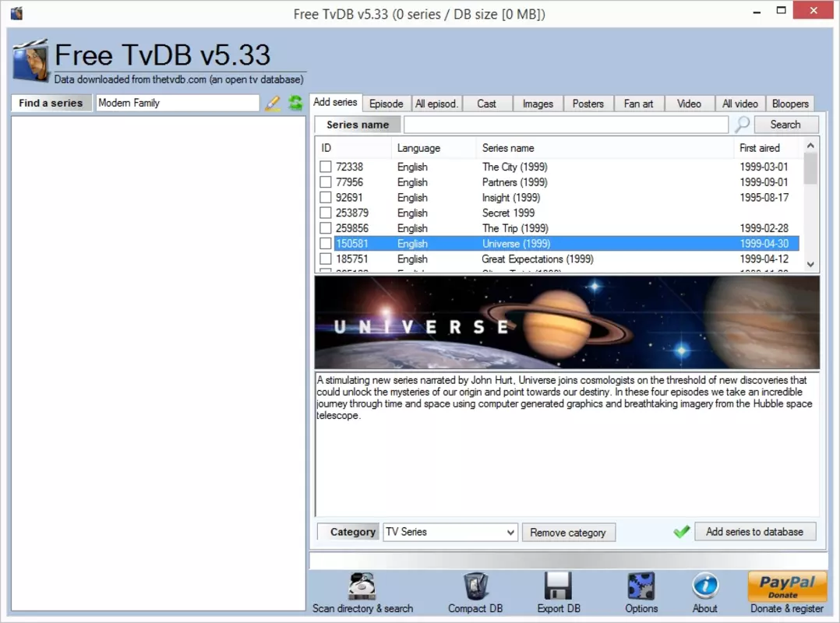Click the Series name input field

566,124
